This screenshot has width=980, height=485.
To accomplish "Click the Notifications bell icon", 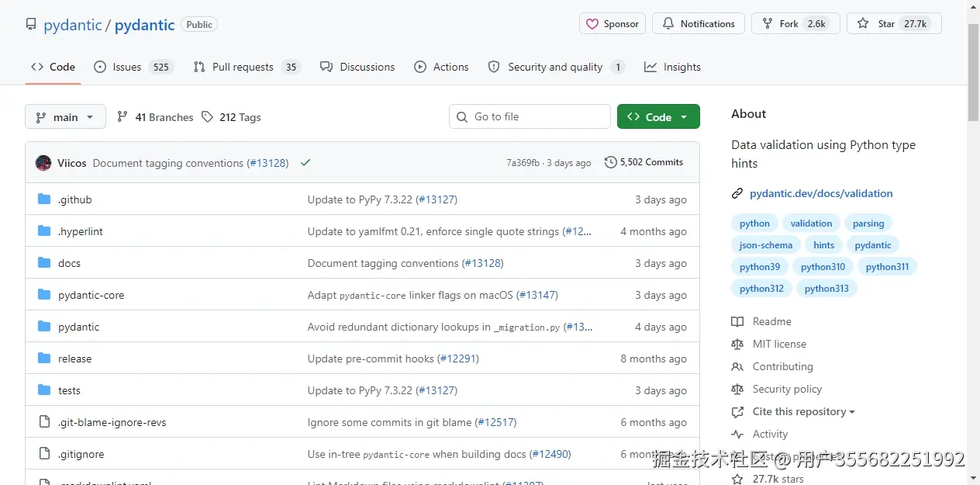I will click(x=668, y=24).
